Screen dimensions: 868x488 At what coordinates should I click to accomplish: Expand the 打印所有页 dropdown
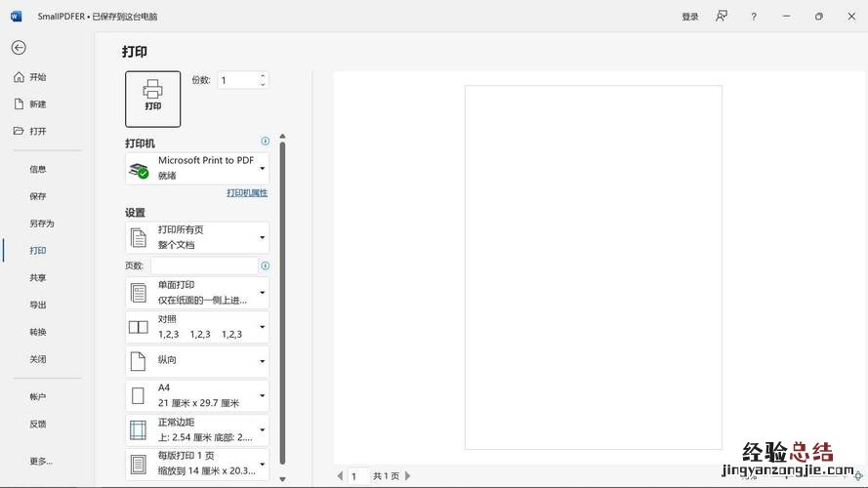coord(197,237)
